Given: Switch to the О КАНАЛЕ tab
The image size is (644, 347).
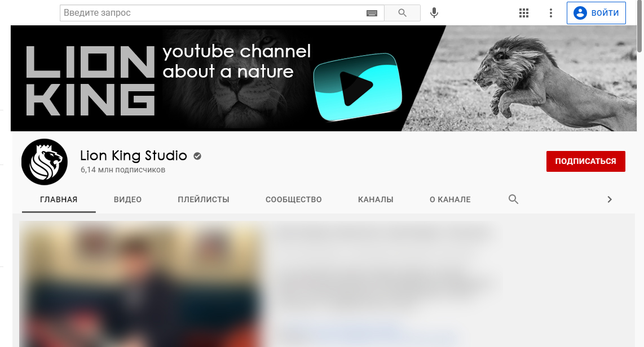Looking at the screenshot, I should pyautogui.click(x=450, y=200).
